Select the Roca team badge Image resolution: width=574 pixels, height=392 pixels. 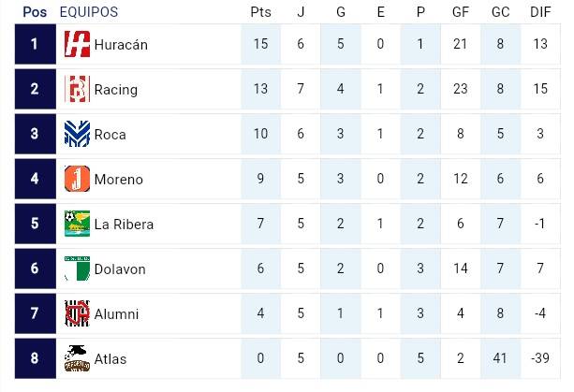[x=77, y=135]
